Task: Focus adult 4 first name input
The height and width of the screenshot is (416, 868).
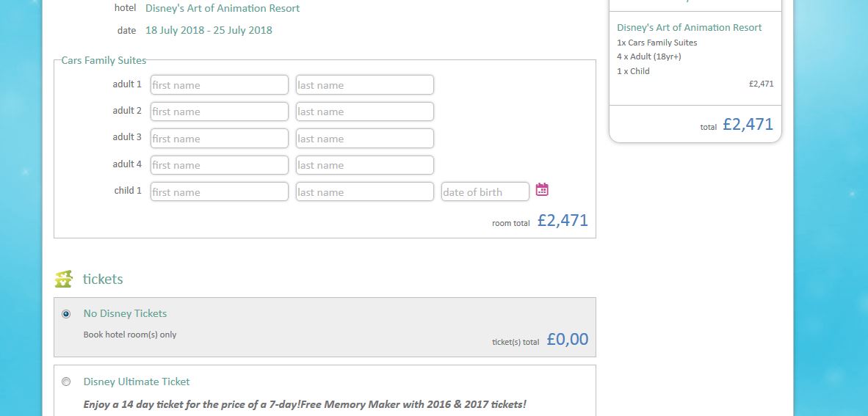Action: click(x=219, y=165)
